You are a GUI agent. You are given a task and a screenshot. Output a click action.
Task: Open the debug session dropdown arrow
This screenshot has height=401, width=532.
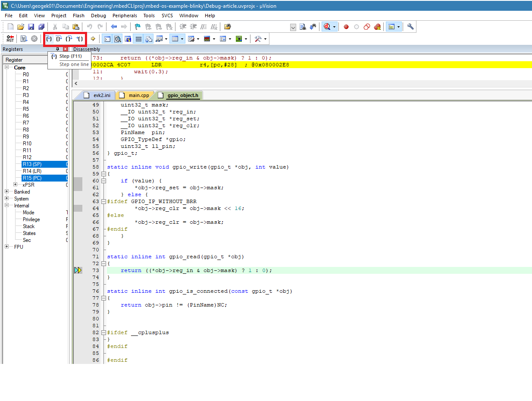tap(334, 27)
